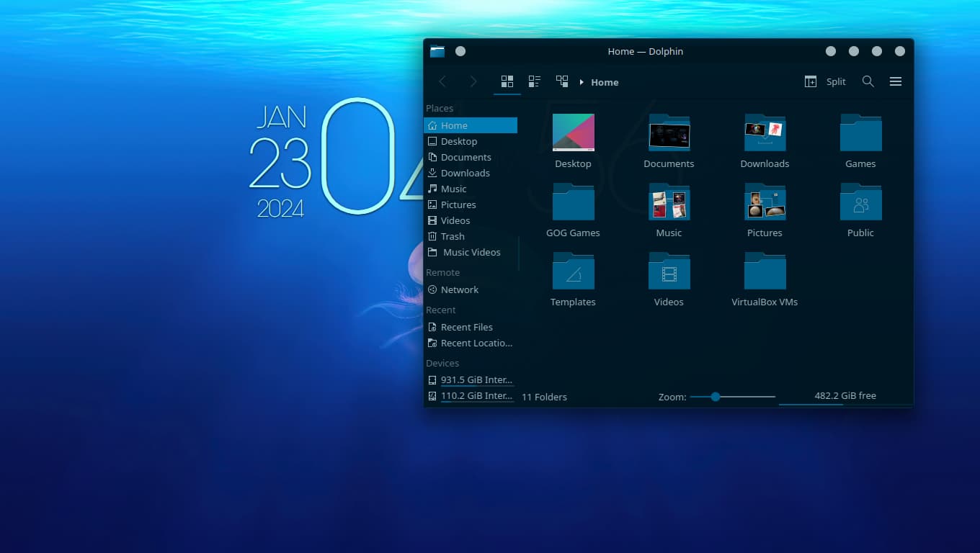
Task: Select the 931.5 GiB internal drive
Action: [476, 379]
